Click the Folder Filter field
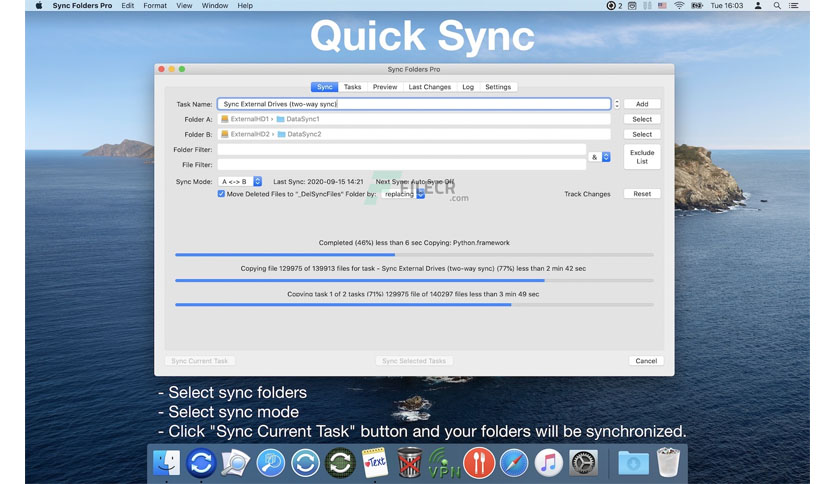This screenshot has width=836, height=484. pyautogui.click(x=401, y=150)
